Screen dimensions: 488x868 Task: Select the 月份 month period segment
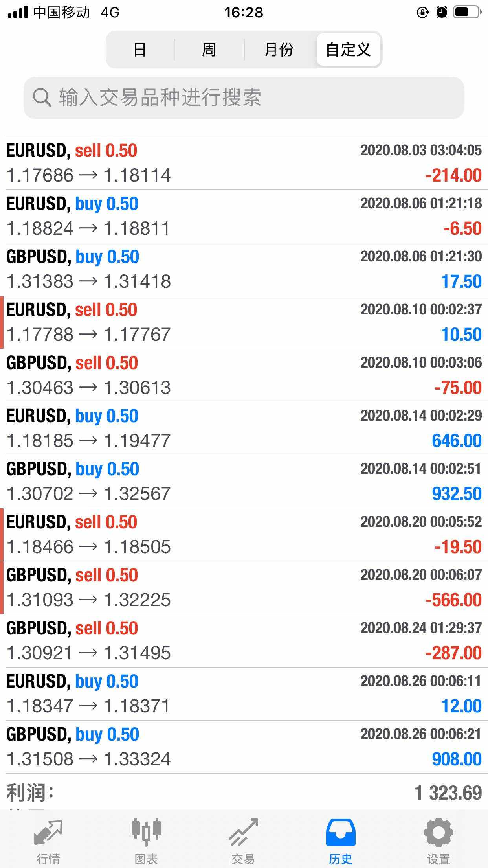tap(279, 50)
